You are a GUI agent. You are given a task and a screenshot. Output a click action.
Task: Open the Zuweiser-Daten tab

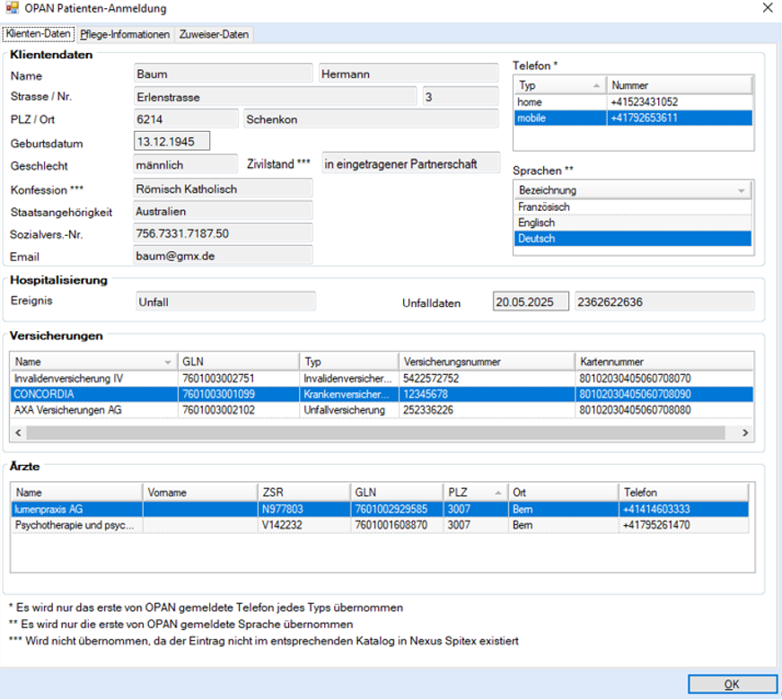click(x=215, y=35)
